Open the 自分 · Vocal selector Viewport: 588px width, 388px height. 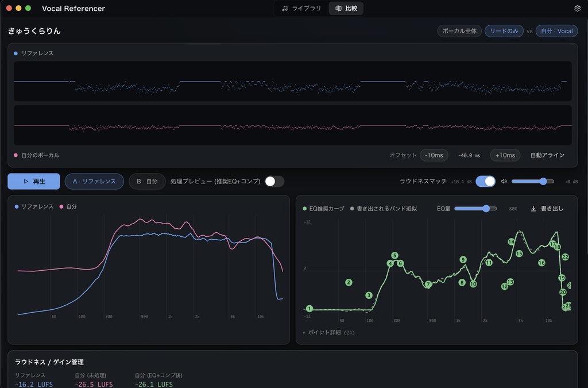pos(556,31)
